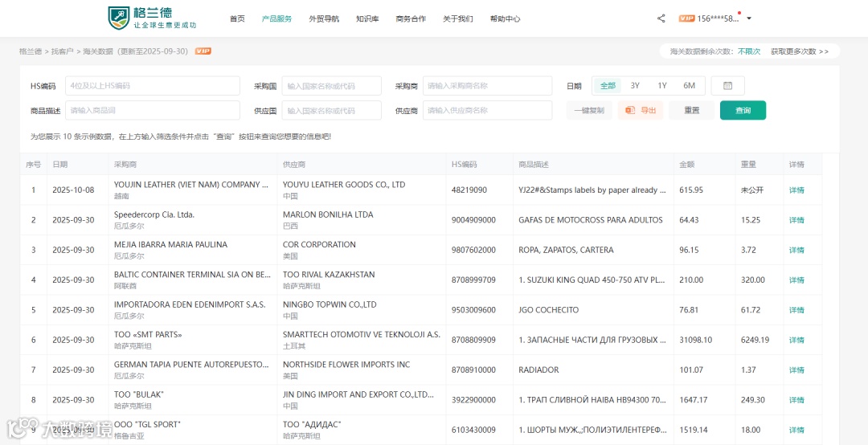Click HS code 48219090
868x445 pixels.
click(x=469, y=190)
